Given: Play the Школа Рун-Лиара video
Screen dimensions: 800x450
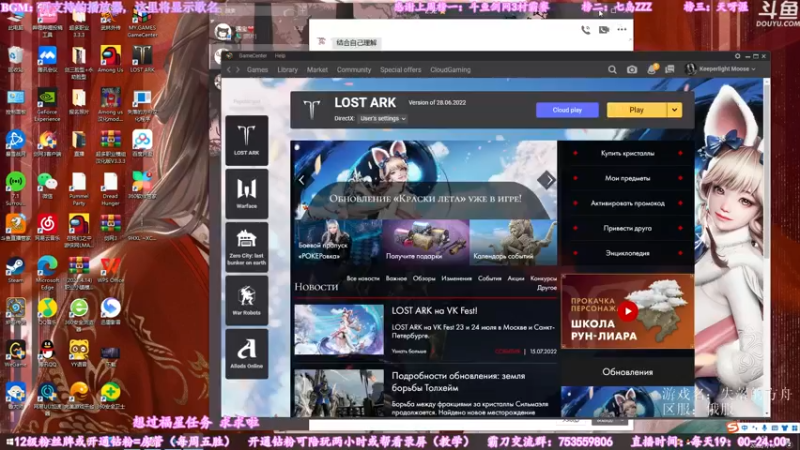Looking at the screenshot, I should coord(628,311).
